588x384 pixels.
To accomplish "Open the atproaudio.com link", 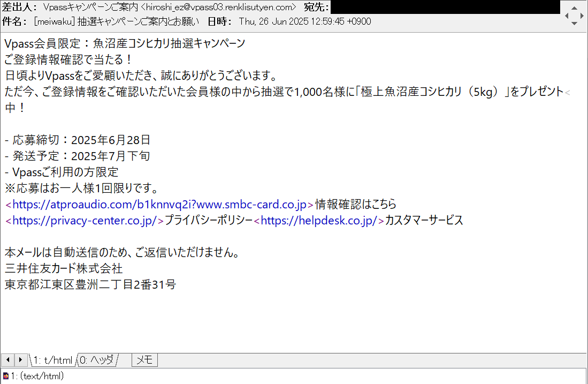I will (160, 204).
